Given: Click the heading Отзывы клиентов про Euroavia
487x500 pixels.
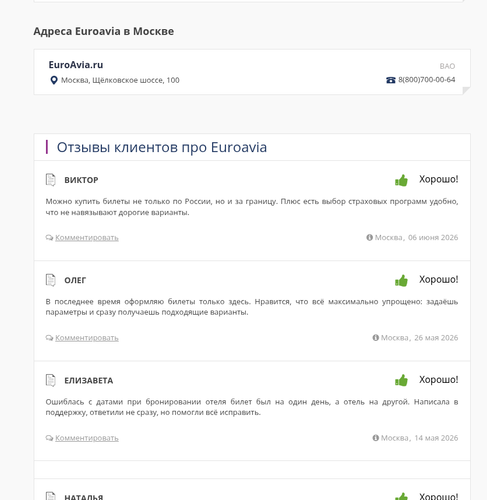Looking at the screenshot, I should [x=162, y=147].
